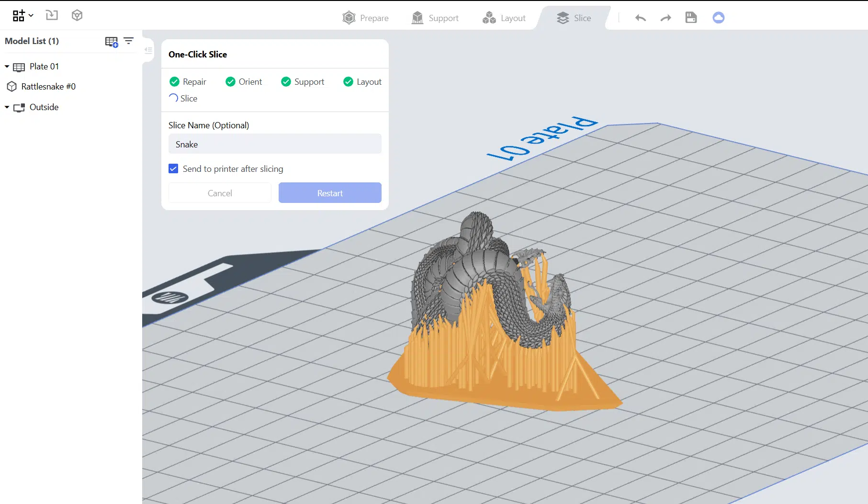The height and width of the screenshot is (504, 868).
Task: Save project with the floppy disk icon
Action: click(x=691, y=18)
